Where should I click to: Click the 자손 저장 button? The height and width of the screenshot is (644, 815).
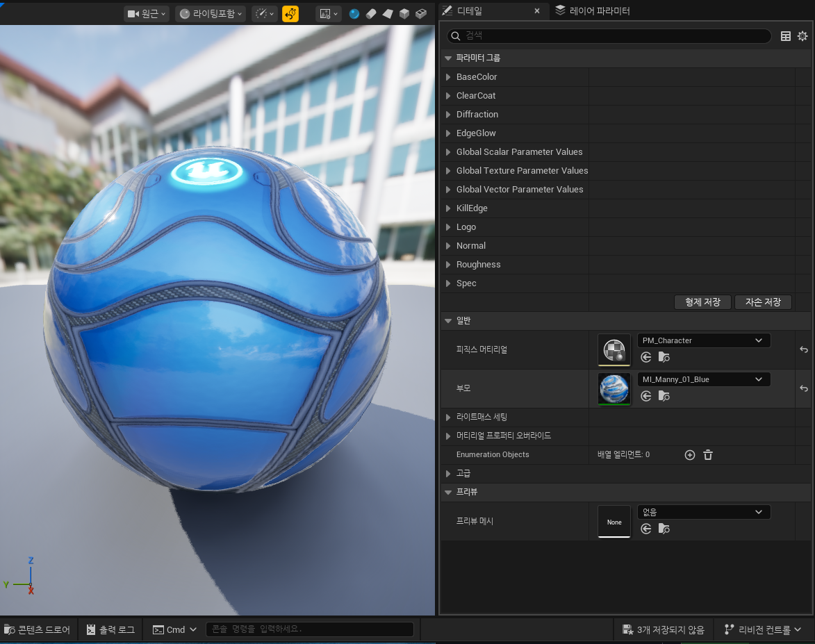[x=763, y=302]
